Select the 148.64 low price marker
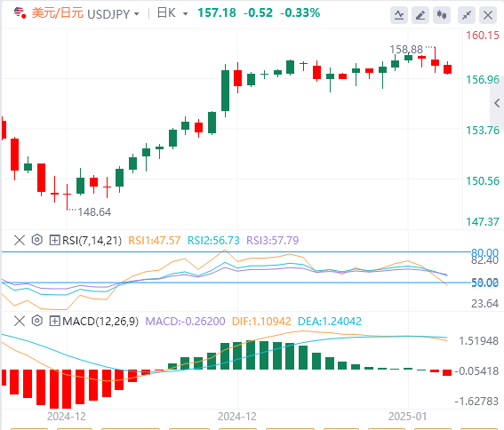The image size is (504, 430). (x=94, y=212)
